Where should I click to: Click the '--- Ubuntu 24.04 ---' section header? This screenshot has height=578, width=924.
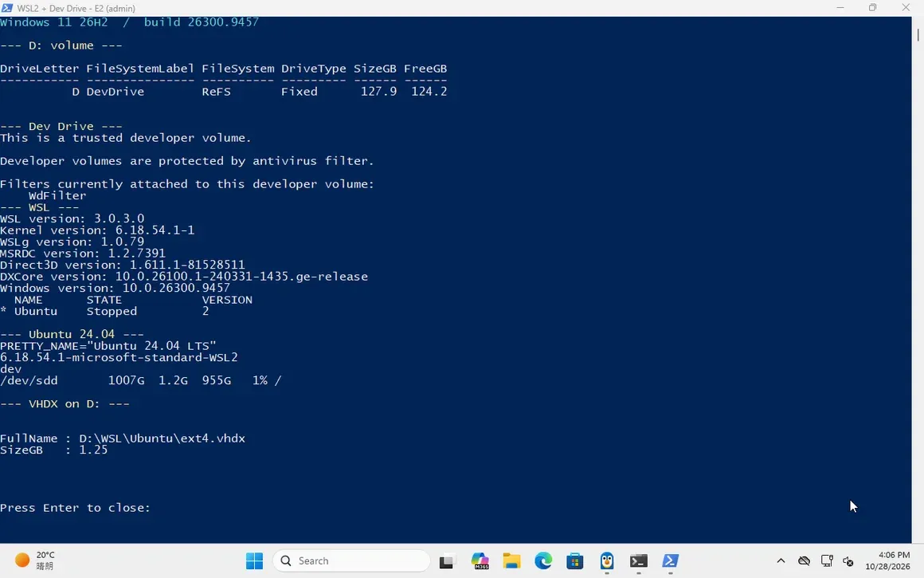coord(72,334)
